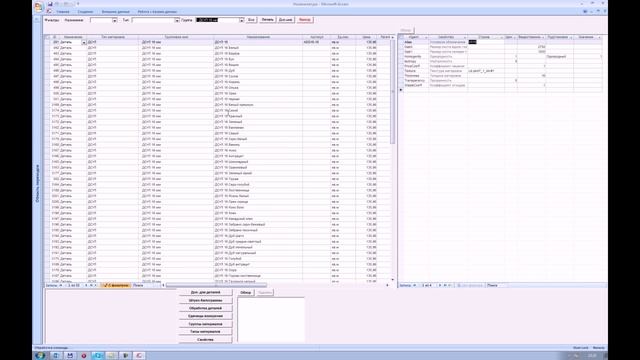
Task: Click the Все filter button
Action: [251, 20]
